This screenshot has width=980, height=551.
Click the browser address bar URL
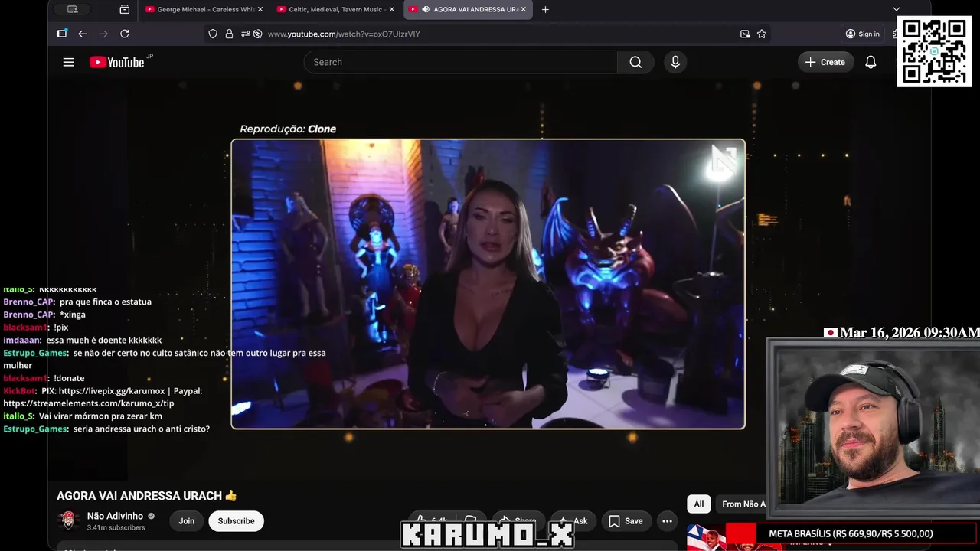click(344, 34)
